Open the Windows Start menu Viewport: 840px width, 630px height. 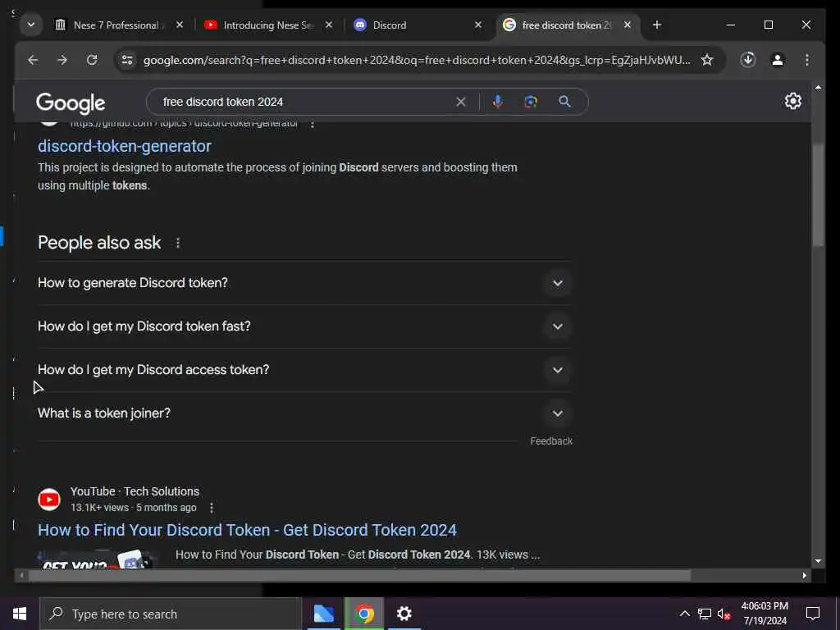tap(20, 614)
